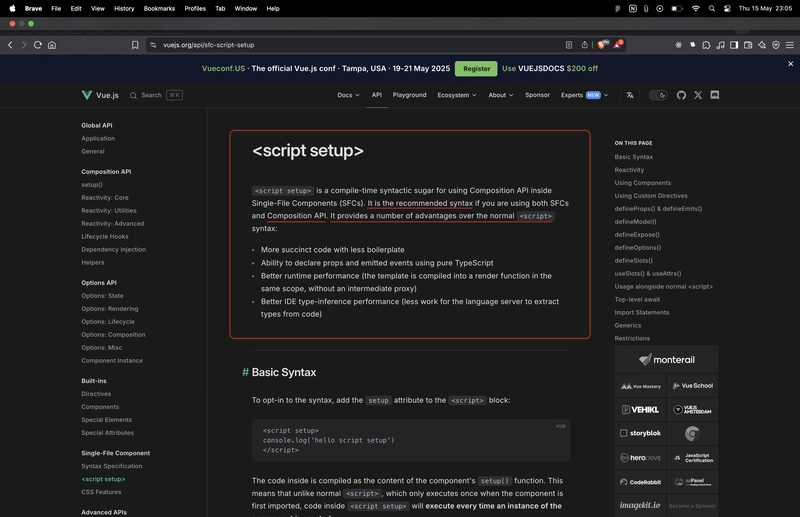800x517 pixels.
Task: Click the Brave VPN shield icon
Action: pyautogui.click(x=776, y=45)
